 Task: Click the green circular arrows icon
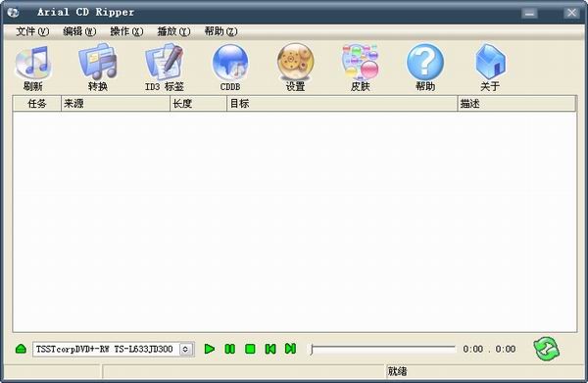[547, 349]
